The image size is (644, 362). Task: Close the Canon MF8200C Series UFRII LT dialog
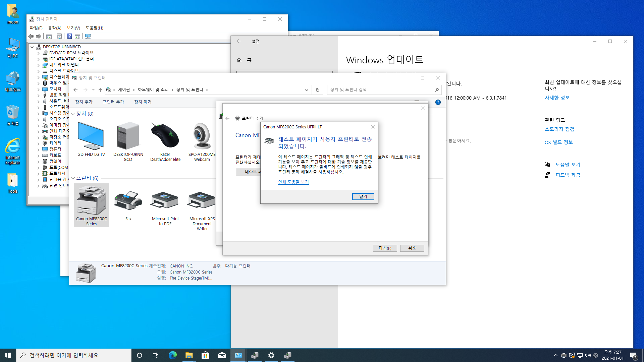click(373, 127)
